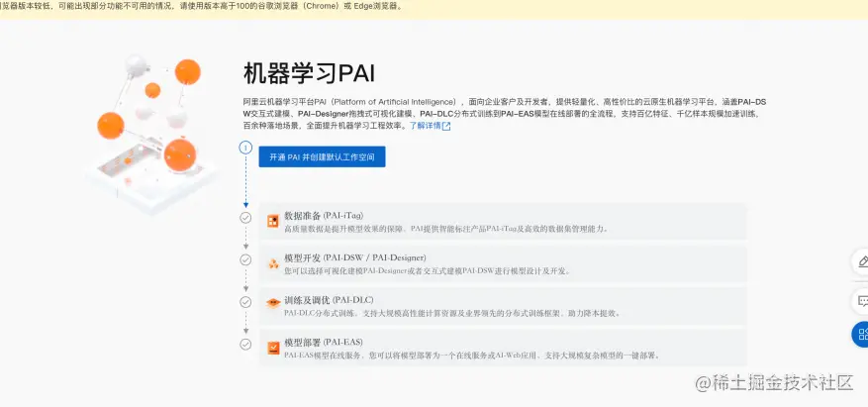Select the 数据准备 (PAI-iTag) heading

point(324,216)
